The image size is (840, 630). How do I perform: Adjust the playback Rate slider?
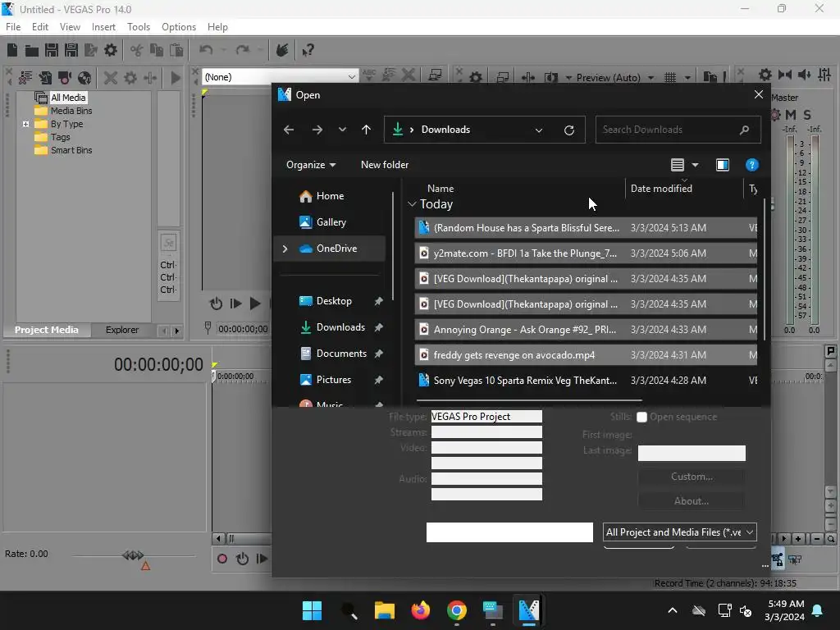(134, 555)
